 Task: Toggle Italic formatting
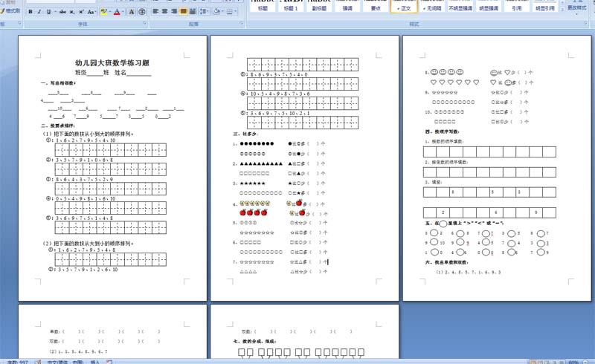point(39,12)
